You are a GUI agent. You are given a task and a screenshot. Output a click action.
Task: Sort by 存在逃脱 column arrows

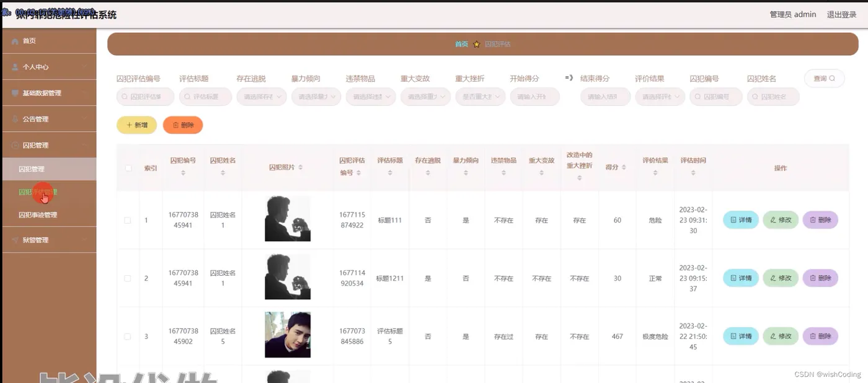click(x=428, y=173)
